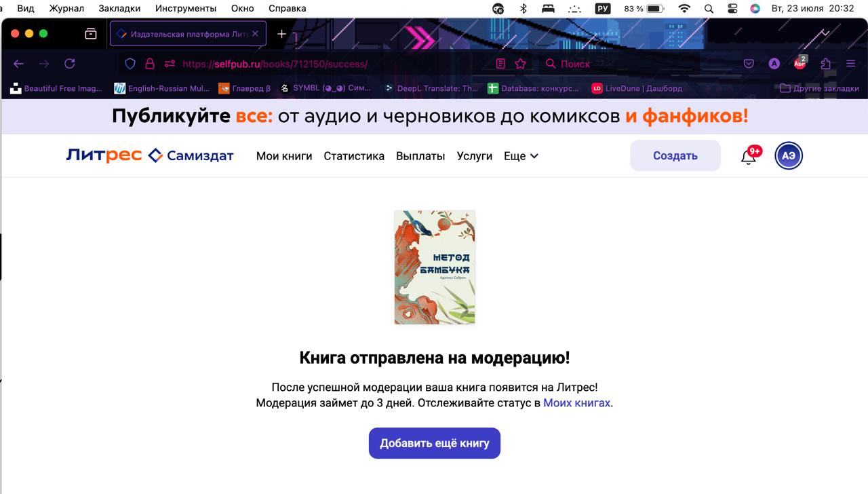Open Beautiful Free Images bookmark
The height and width of the screenshot is (494, 868).
click(x=56, y=88)
